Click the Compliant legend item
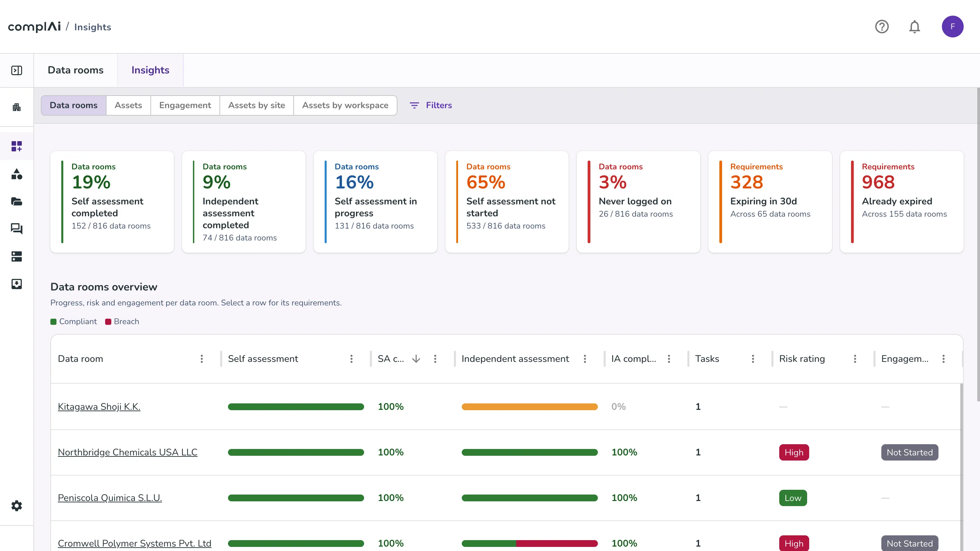The height and width of the screenshot is (551, 980). point(73,322)
